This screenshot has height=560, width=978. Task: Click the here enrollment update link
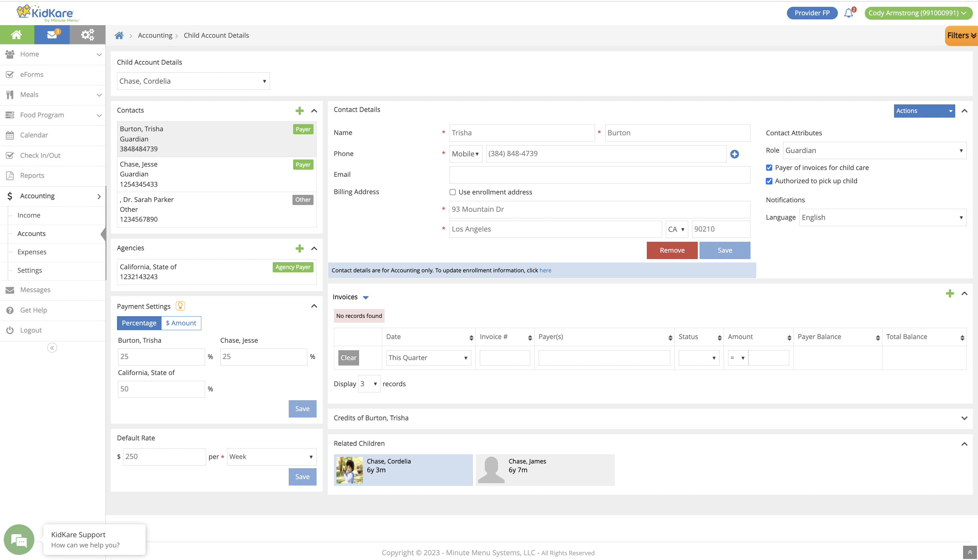[x=545, y=270]
